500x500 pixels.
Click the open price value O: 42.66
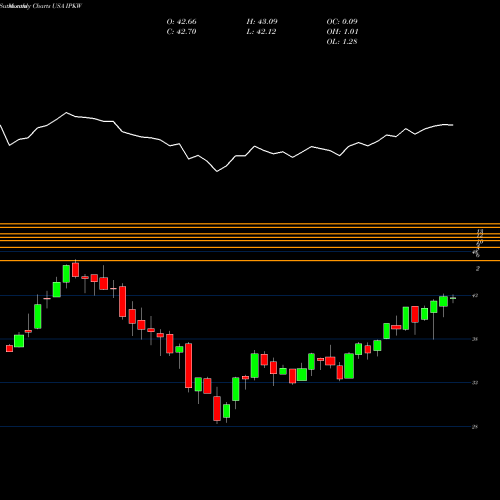(181, 22)
